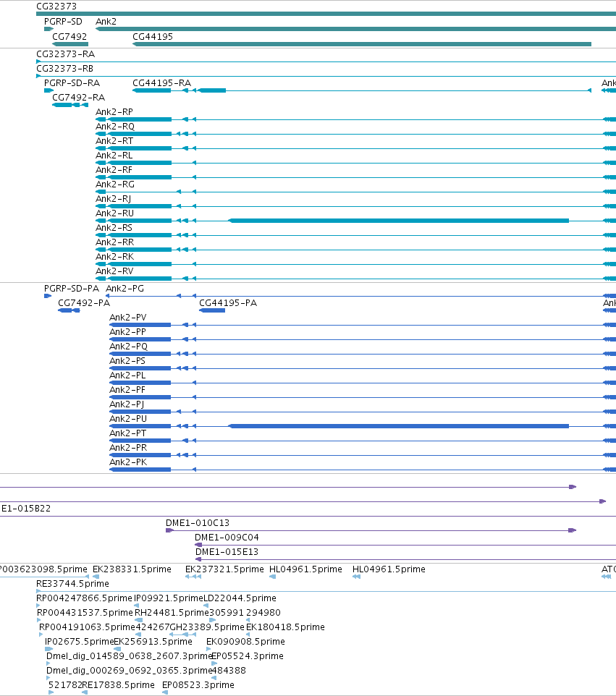Image resolution: width=616 pixels, height=696 pixels.
Task: Select protein Ank2-PR
Action: (x=128, y=447)
